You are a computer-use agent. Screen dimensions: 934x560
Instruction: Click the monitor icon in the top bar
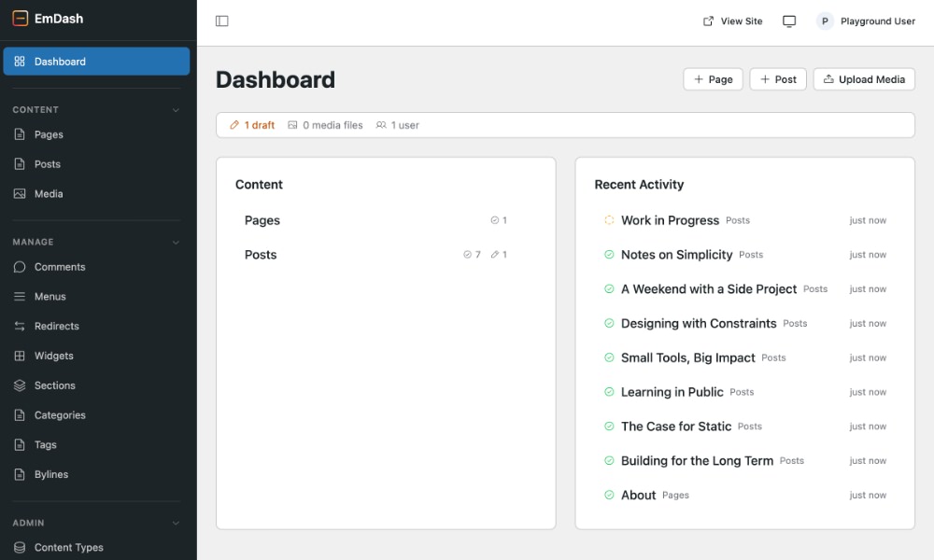pyautogui.click(x=789, y=21)
